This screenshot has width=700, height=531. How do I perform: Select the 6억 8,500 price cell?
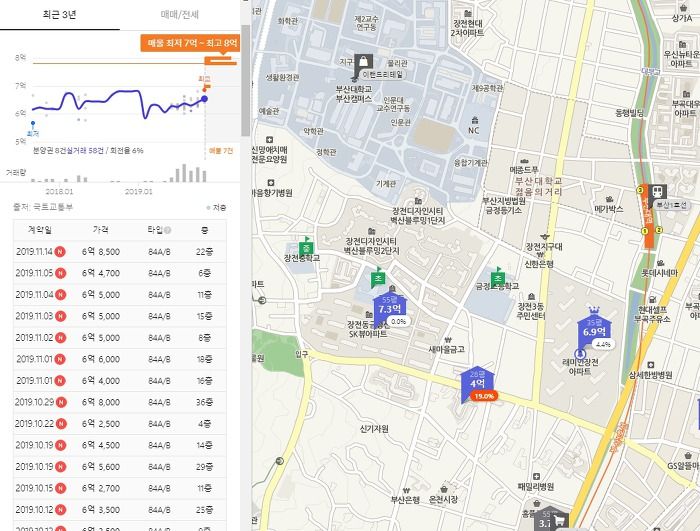click(x=101, y=252)
